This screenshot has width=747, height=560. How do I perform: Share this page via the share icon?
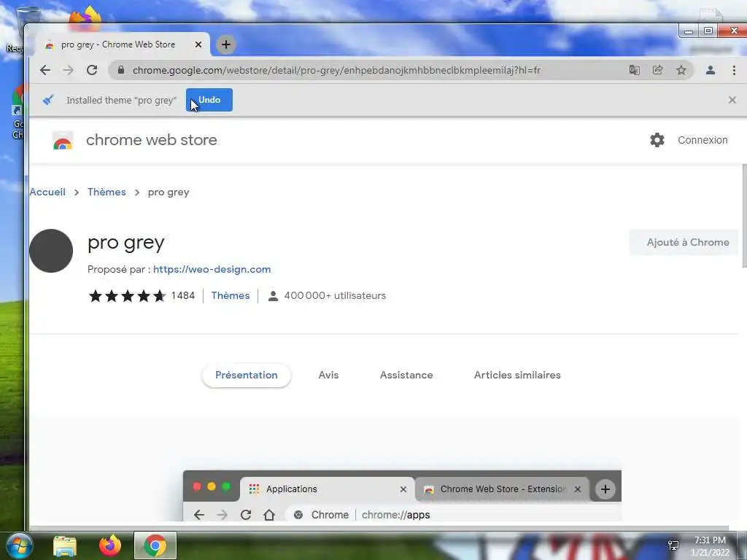coord(657,71)
